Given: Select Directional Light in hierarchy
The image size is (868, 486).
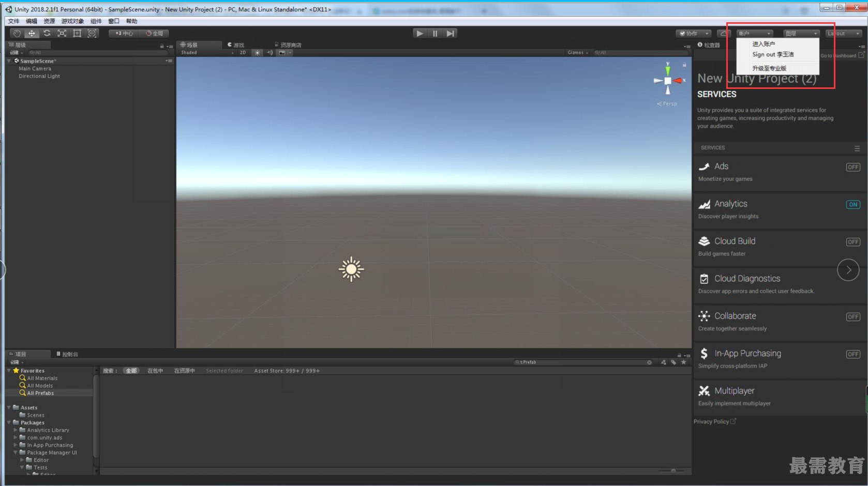Looking at the screenshot, I should (39, 76).
